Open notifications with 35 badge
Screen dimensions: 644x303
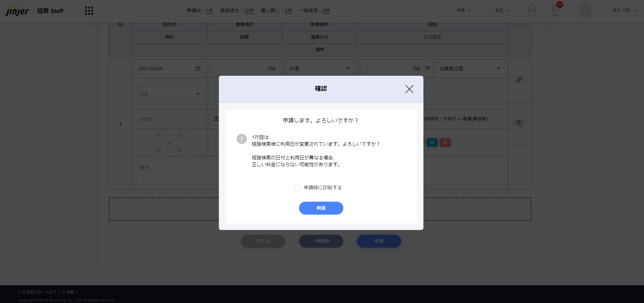coord(556,10)
